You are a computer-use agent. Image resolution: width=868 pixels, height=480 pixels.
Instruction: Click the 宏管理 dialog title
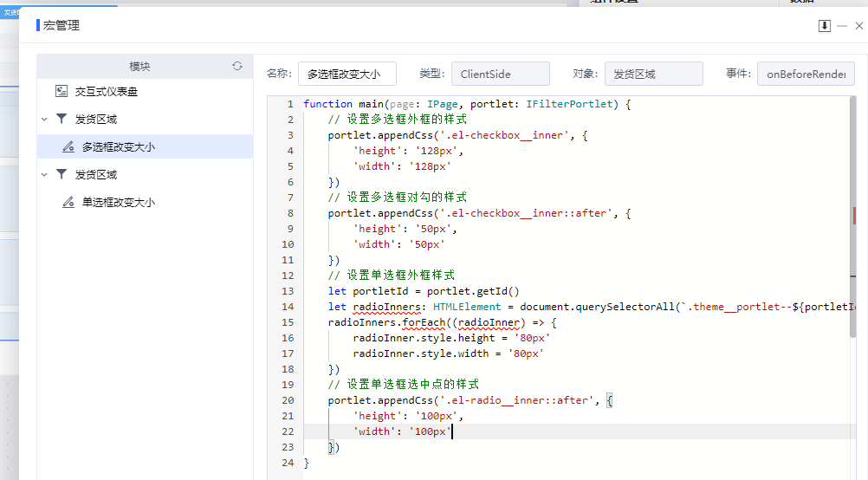tap(62, 25)
